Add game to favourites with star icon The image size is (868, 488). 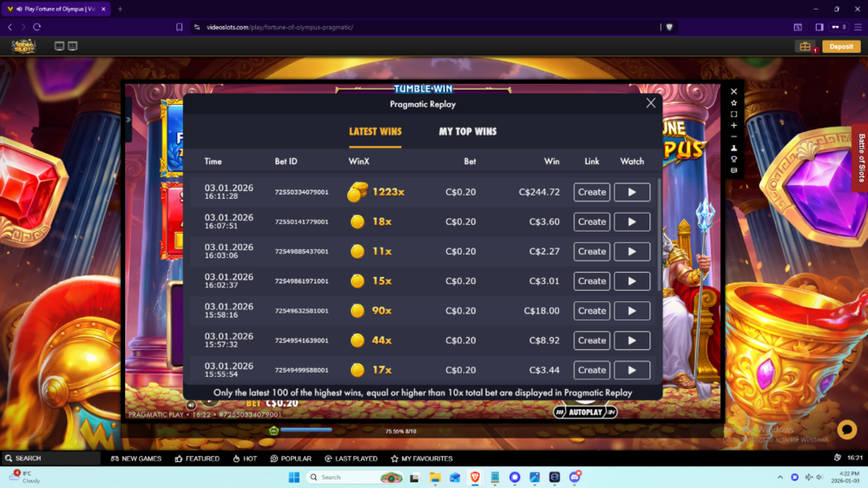click(733, 102)
